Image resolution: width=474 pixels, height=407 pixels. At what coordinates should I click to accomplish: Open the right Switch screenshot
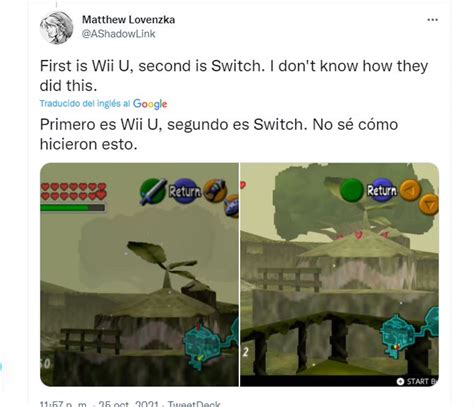339,274
